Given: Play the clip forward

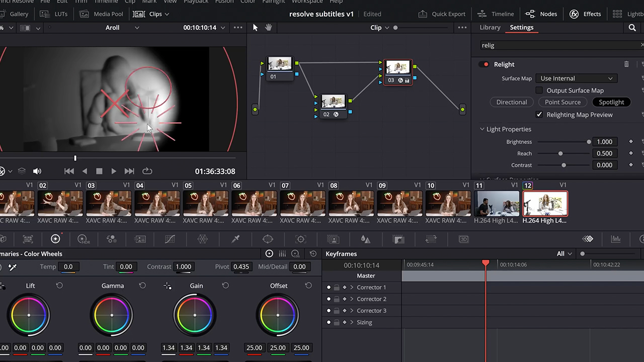Looking at the screenshot, I should pos(114,171).
